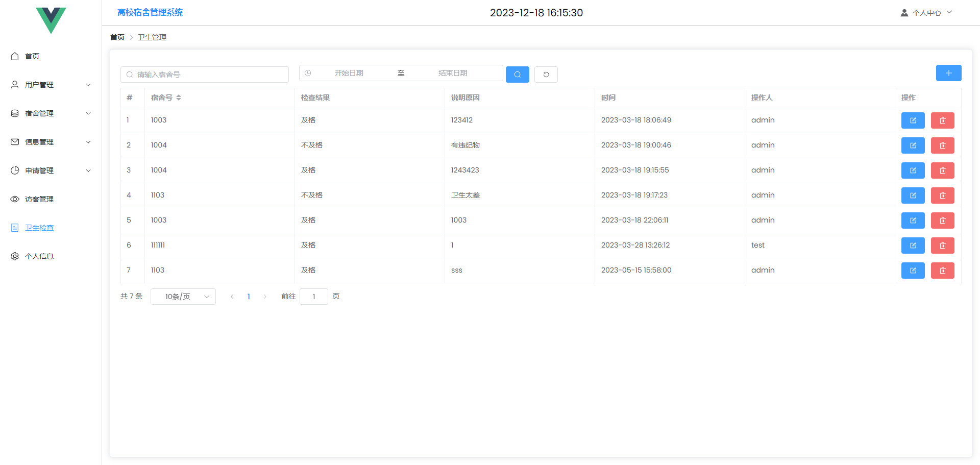980x465 pixels.
Task: Open 访客管理 in the sidebar
Action: pos(39,199)
